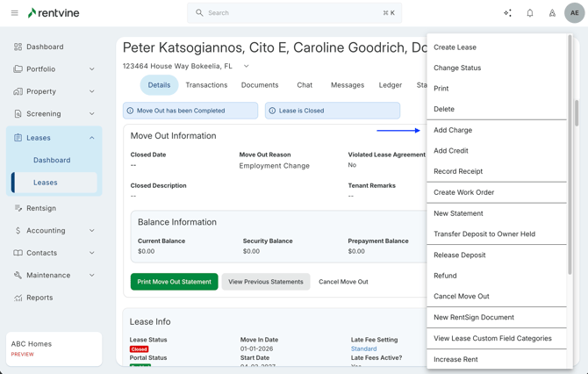588x374 pixels.
Task: Click the Screening sidebar icon
Action: [x=18, y=113]
